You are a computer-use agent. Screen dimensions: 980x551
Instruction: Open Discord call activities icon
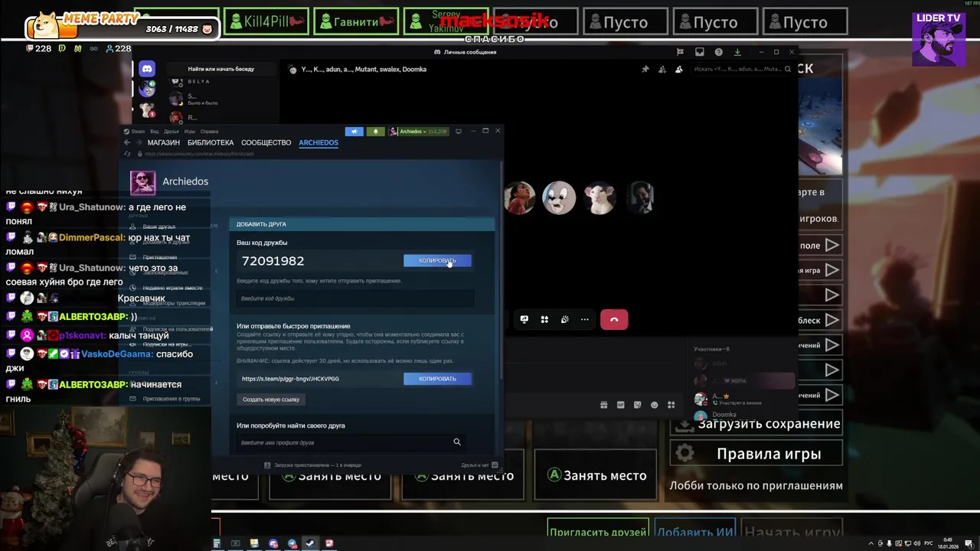pyautogui.click(x=544, y=320)
